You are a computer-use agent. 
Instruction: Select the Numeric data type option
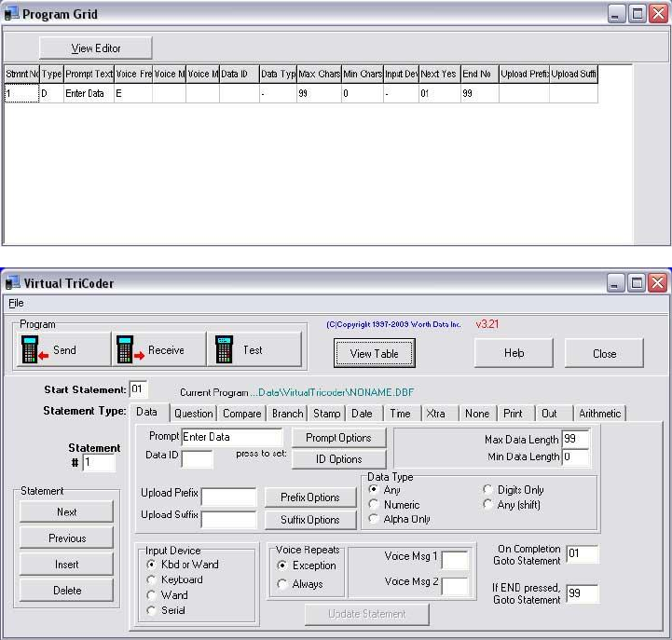(375, 505)
